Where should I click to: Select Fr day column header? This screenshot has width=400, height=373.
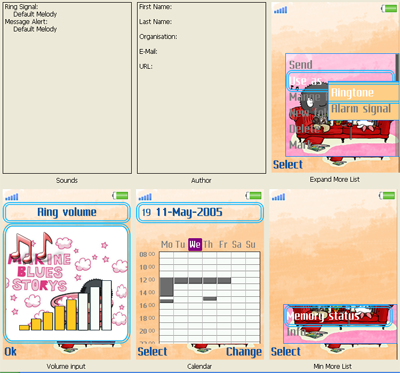(223, 245)
